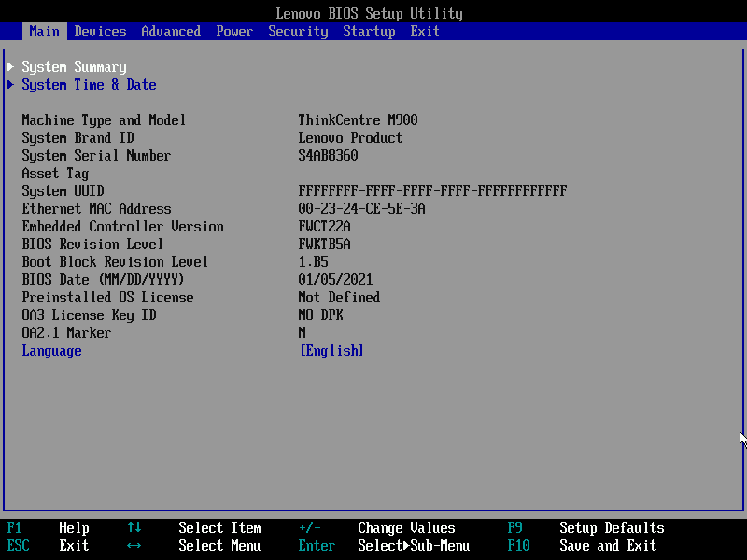Go to the Power tab
Image resolution: width=747 pixels, height=560 pixels.
point(234,32)
